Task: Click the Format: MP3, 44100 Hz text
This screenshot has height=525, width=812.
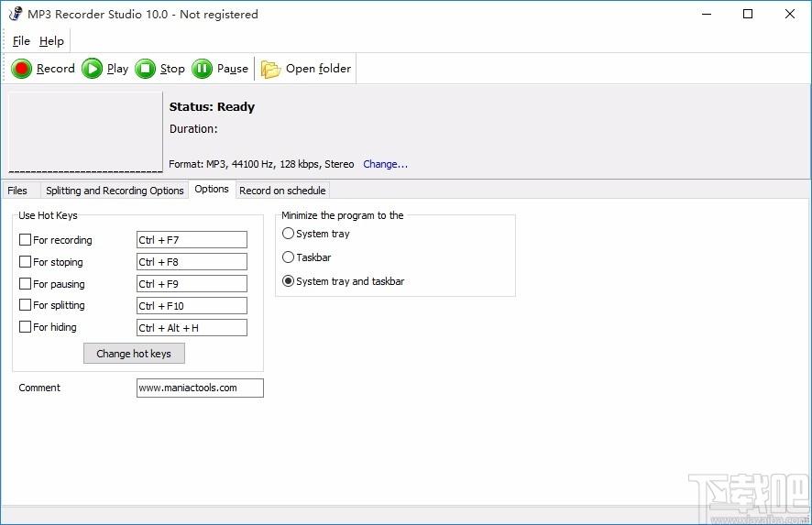Action: click(261, 164)
